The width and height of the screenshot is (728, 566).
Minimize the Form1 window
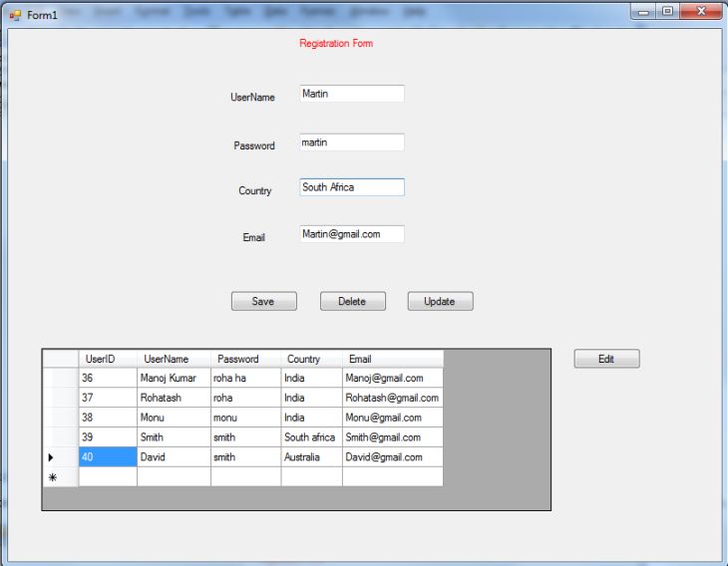pos(643,12)
